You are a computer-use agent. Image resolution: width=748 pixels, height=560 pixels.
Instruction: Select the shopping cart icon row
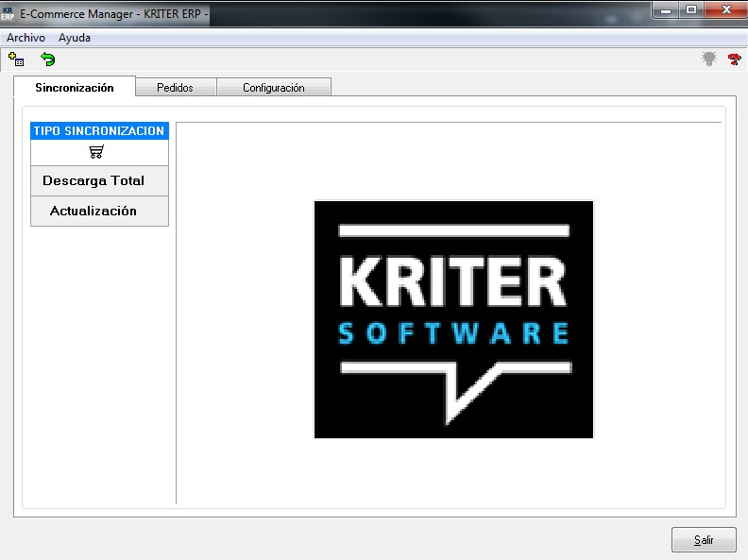point(99,153)
